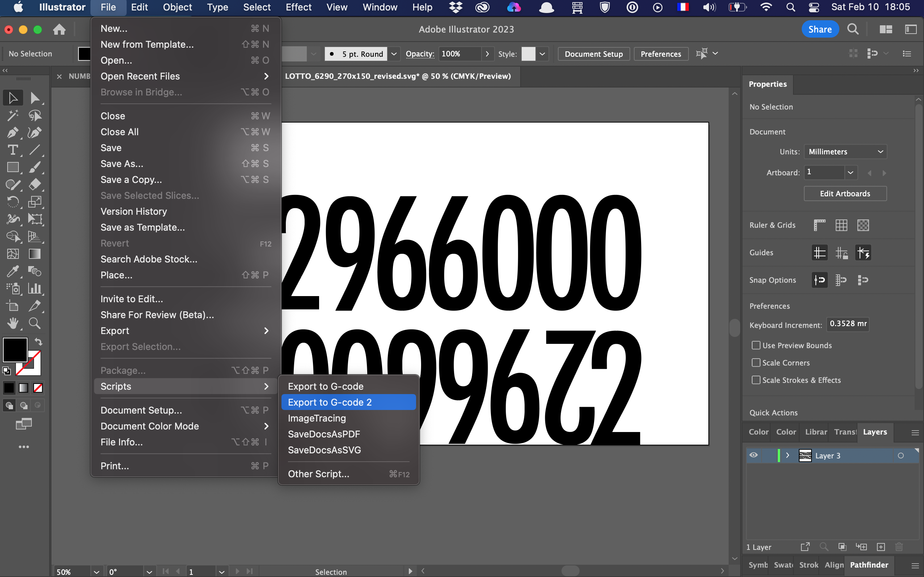Choose Other Script... entry
The width and height of the screenshot is (924, 577).
point(349,474)
